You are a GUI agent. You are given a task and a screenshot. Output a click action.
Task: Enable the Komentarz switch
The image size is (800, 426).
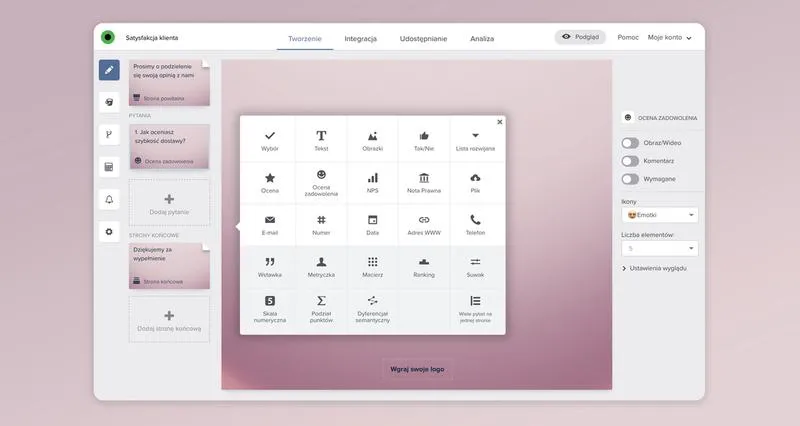tap(630, 161)
